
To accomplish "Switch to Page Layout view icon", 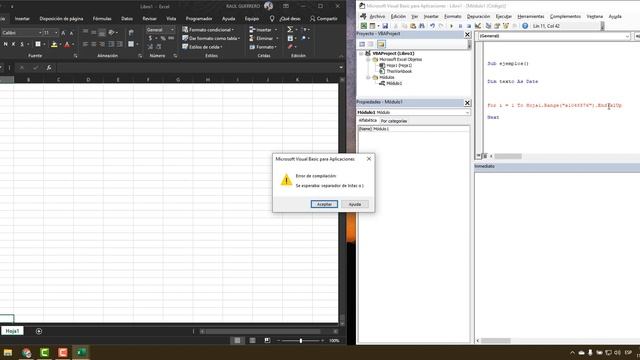I will click(252, 340).
